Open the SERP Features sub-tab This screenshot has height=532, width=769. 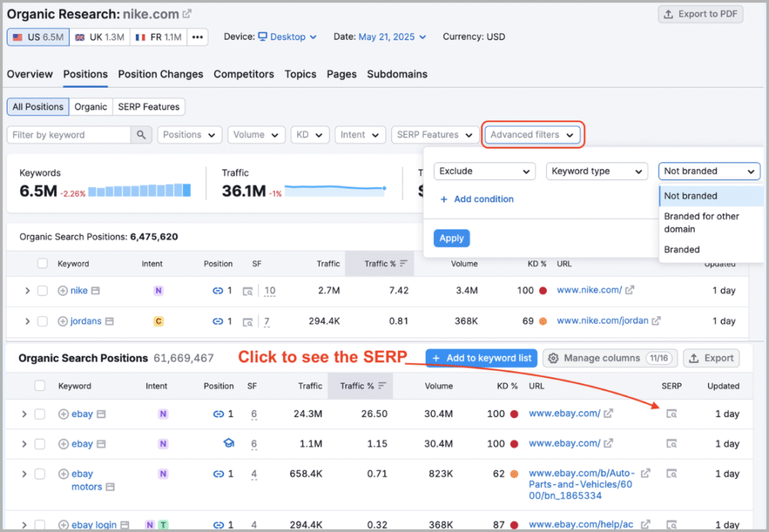(x=148, y=107)
